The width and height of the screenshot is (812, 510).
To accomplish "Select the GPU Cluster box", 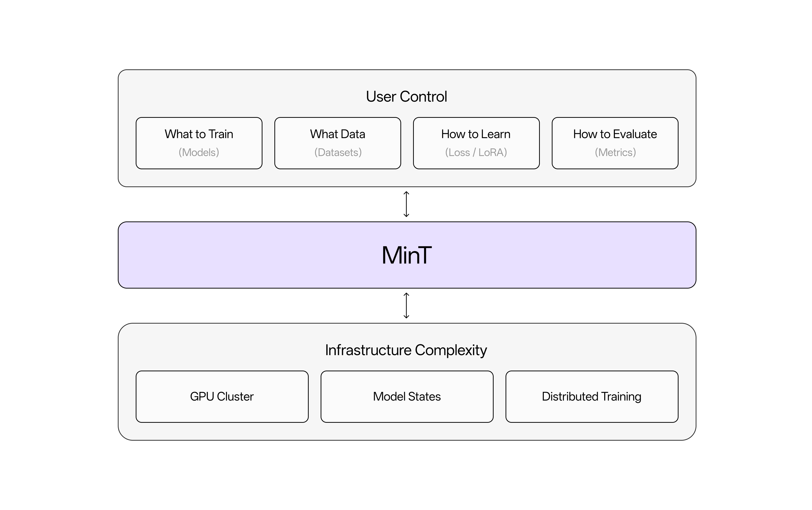I will click(x=221, y=396).
